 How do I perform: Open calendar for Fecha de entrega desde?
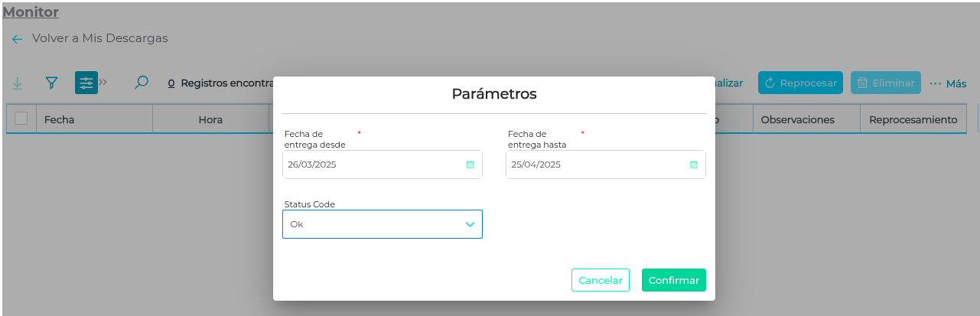470,165
